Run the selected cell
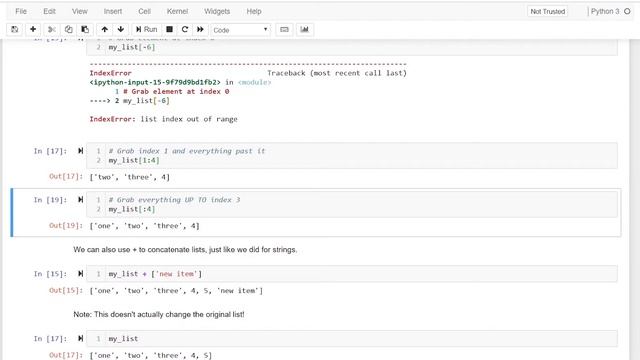 click(147, 29)
